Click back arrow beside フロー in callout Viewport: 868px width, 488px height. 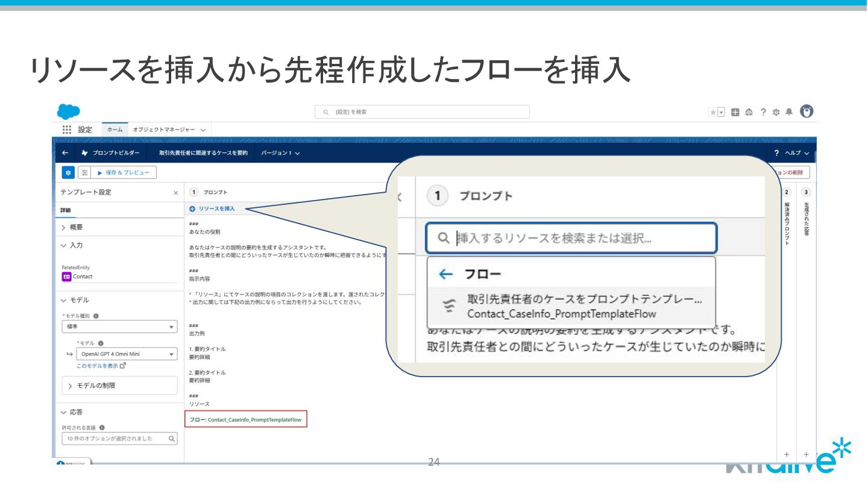pyautogui.click(x=445, y=274)
